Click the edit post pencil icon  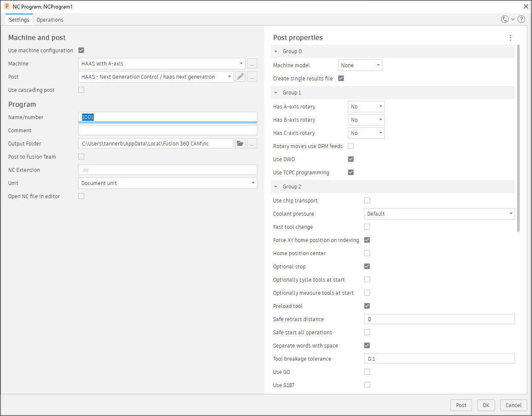pyautogui.click(x=240, y=77)
